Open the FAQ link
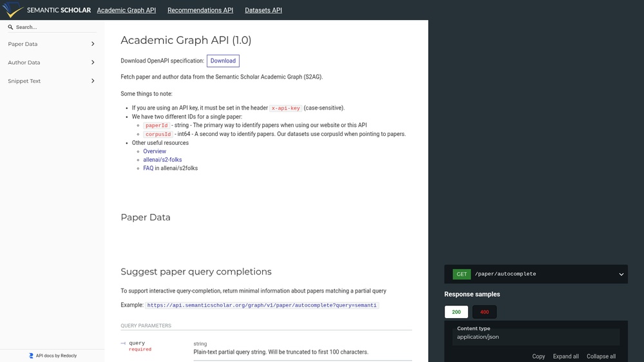Screen dimensions: 644x362 point(148,168)
